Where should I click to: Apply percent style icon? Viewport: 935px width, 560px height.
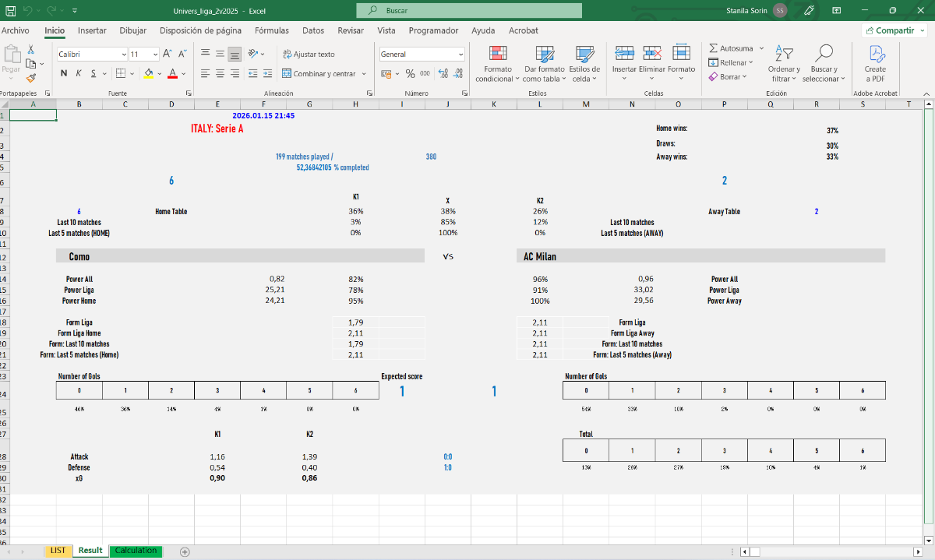coord(410,73)
